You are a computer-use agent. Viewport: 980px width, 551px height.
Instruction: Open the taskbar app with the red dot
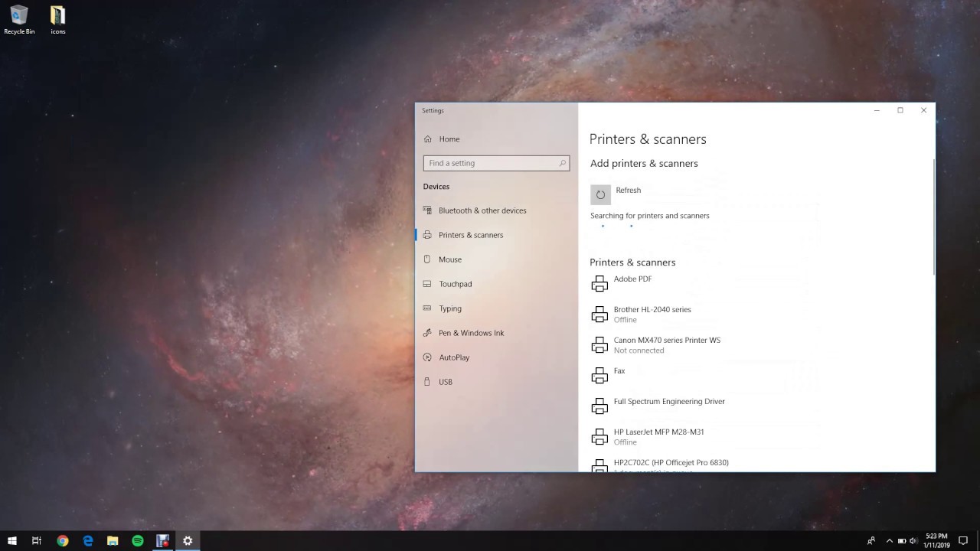(163, 541)
